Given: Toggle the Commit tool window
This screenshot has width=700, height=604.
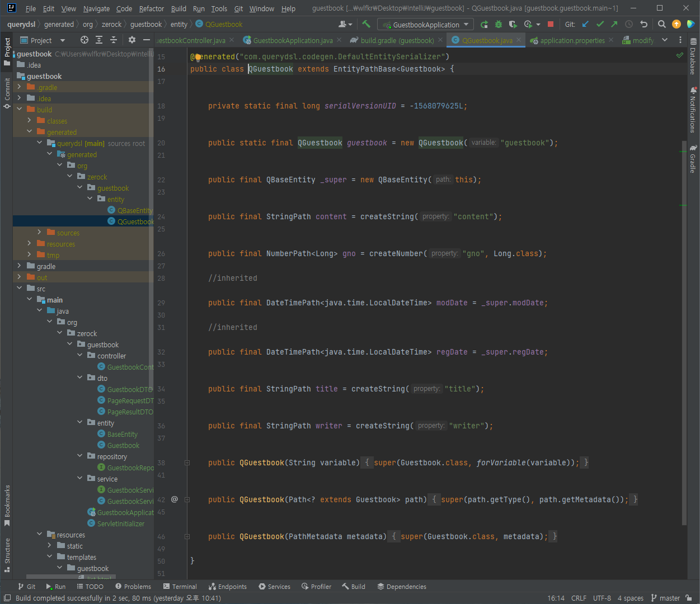Looking at the screenshot, I should point(7,93).
